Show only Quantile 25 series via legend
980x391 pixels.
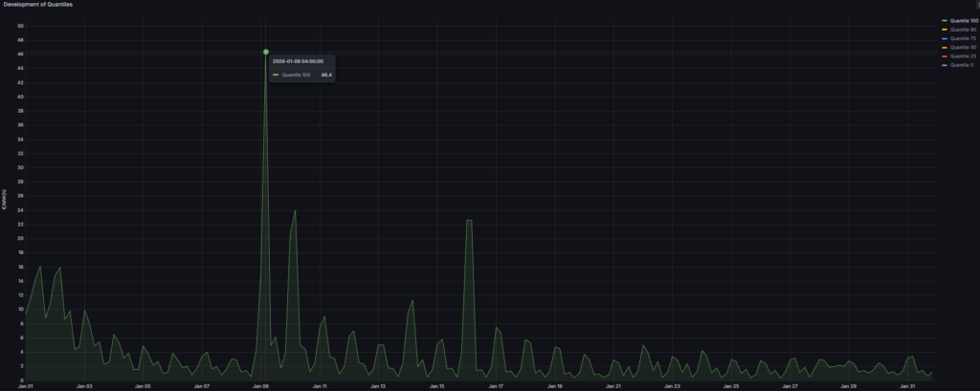(961, 56)
